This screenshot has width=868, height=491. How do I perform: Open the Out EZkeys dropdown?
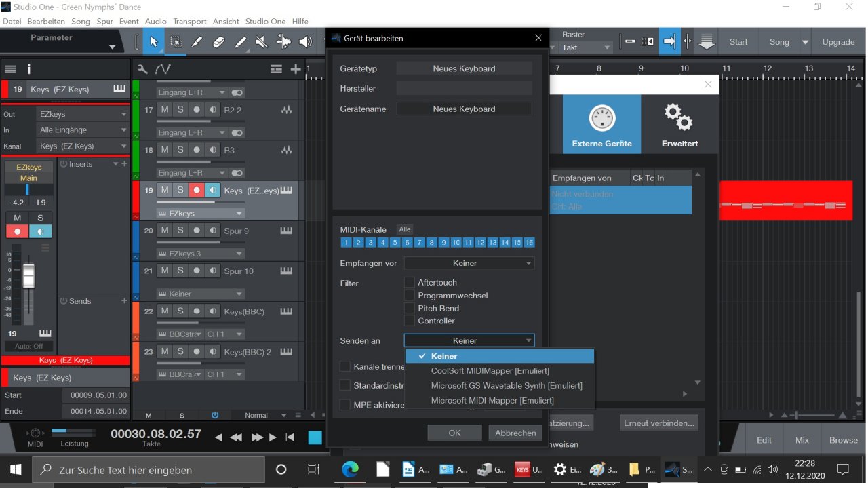(83, 114)
